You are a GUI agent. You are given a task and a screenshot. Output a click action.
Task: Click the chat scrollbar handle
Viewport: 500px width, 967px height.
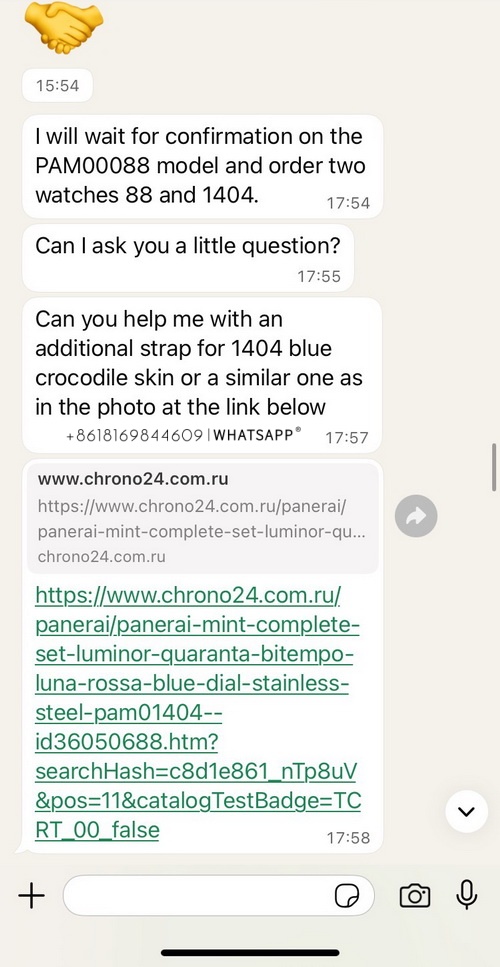(x=494, y=467)
